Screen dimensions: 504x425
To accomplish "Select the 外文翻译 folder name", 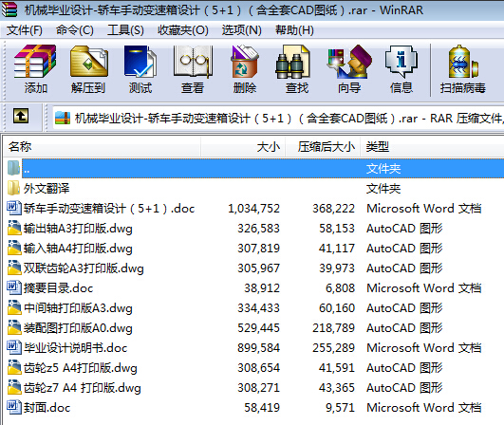I will (47, 189).
